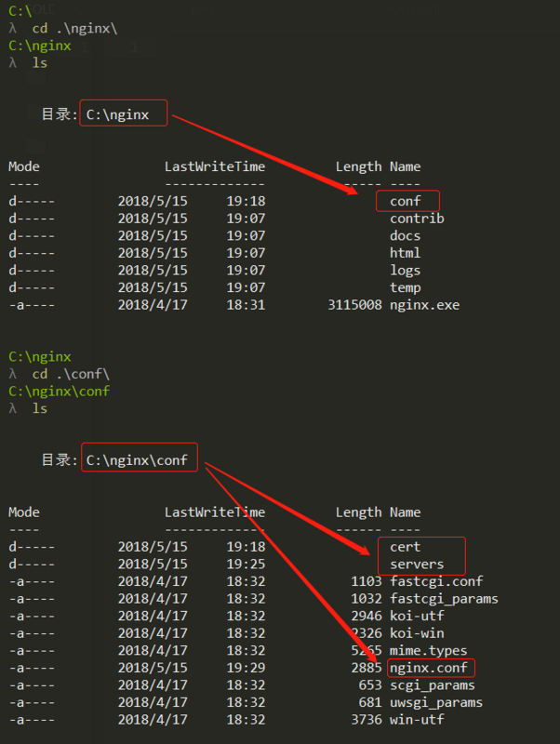Select the 'servers' directory name

point(417,565)
